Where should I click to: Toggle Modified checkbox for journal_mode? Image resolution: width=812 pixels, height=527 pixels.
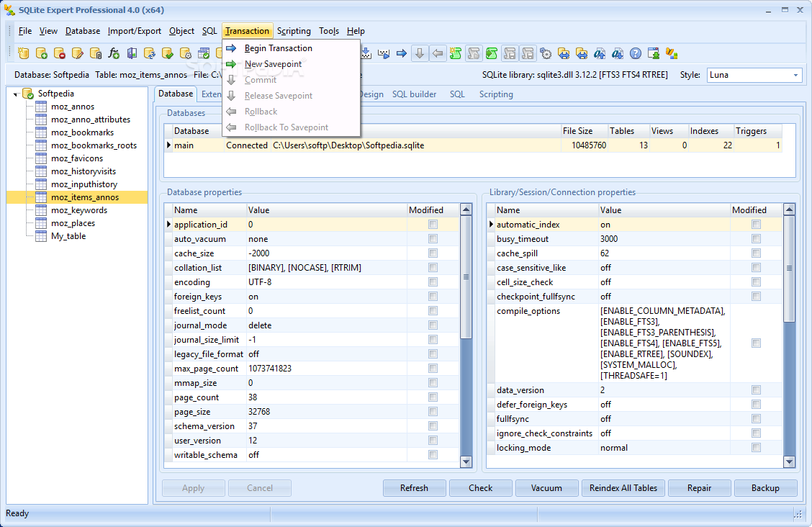click(433, 325)
